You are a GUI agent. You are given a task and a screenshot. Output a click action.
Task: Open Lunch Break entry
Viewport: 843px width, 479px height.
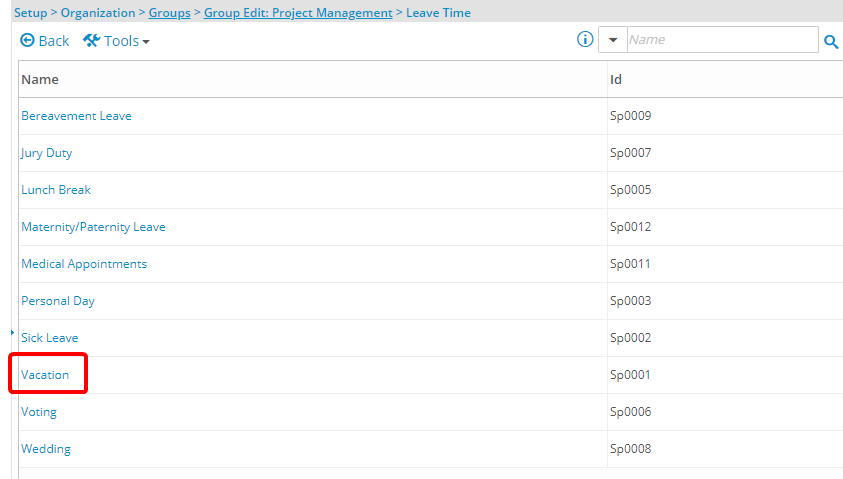tap(56, 190)
